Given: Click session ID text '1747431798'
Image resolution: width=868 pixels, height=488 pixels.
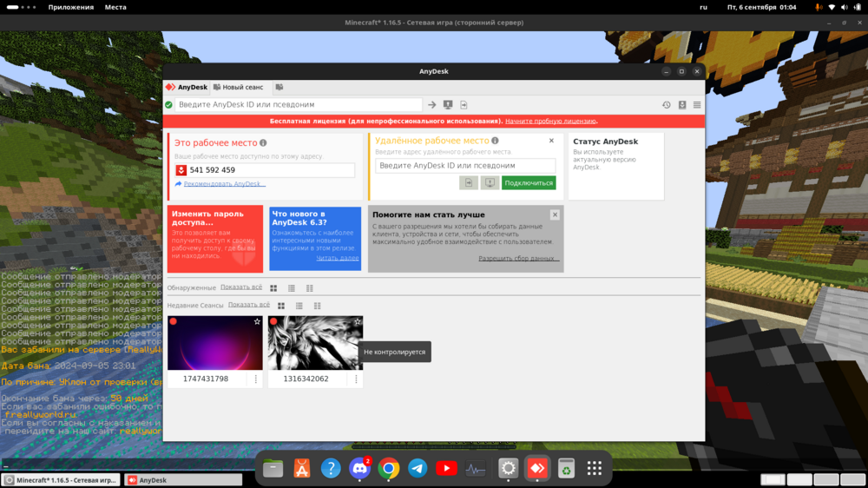Looking at the screenshot, I should [206, 379].
